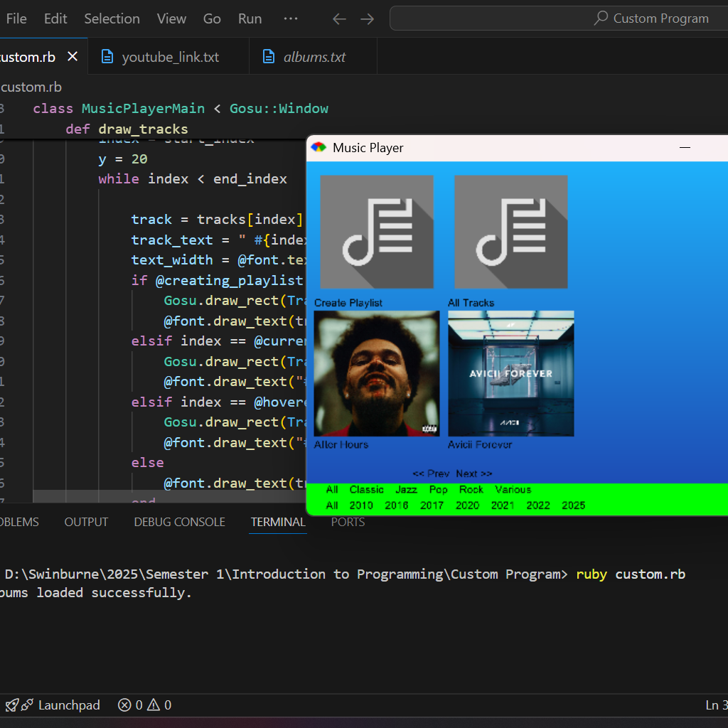Open the Selection menu
This screenshot has height=728, width=728.
[112, 18]
